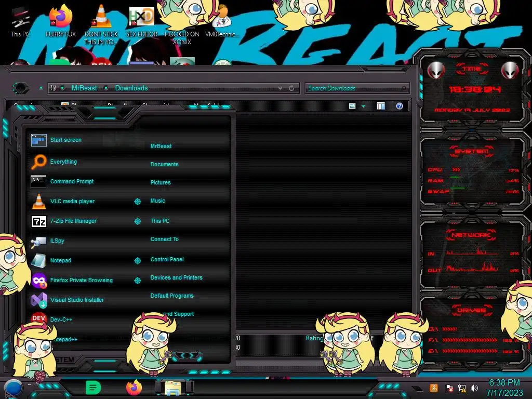Image resolution: width=532 pixels, height=399 pixels.
Task: Open SEX EDITOR HxD desktop shortcut
Action: [141, 22]
